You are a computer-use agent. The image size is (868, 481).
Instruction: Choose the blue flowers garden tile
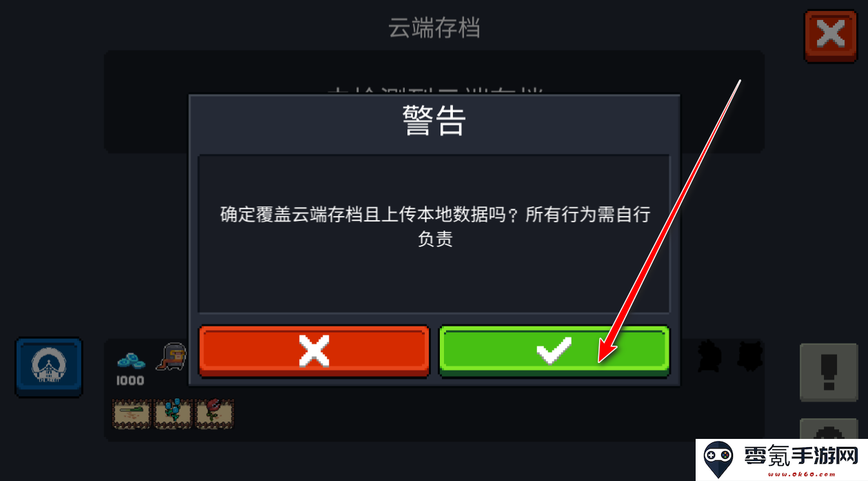tap(174, 413)
